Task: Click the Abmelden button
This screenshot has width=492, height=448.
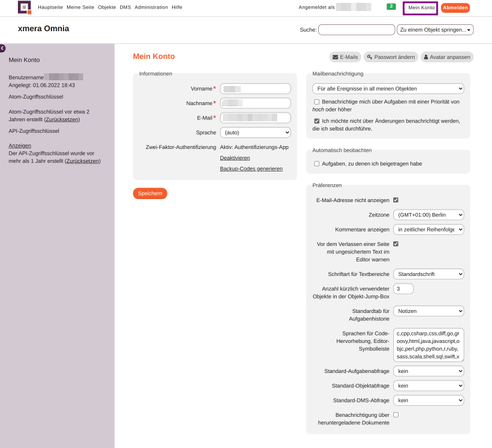Action: point(455,8)
